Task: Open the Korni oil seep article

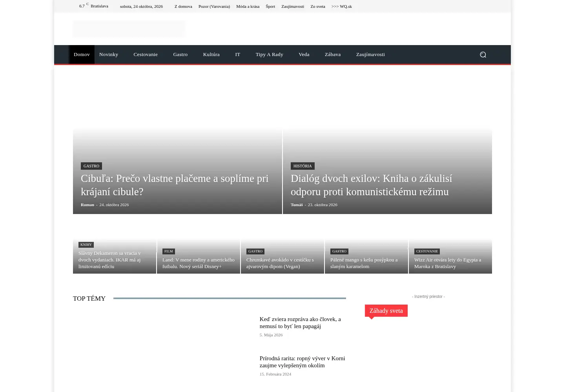Action: pyautogui.click(x=302, y=362)
